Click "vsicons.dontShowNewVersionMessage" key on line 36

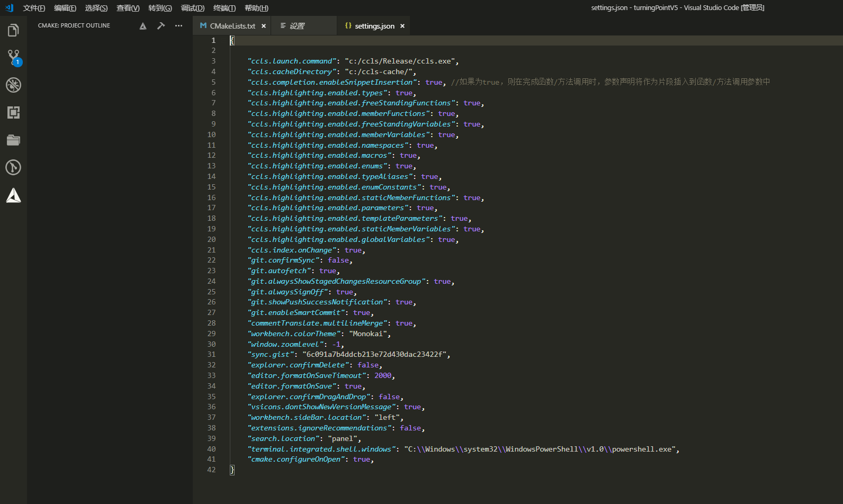click(321, 407)
